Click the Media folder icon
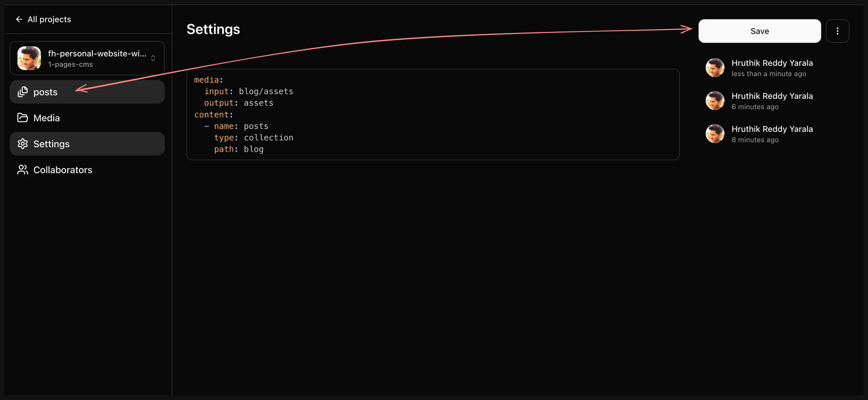868x400 pixels. pyautogui.click(x=23, y=118)
